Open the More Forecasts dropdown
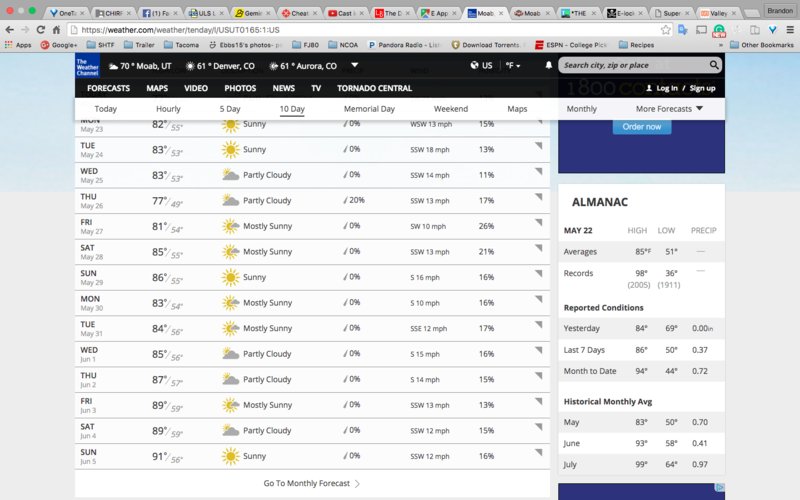 [x=669, y=109]
